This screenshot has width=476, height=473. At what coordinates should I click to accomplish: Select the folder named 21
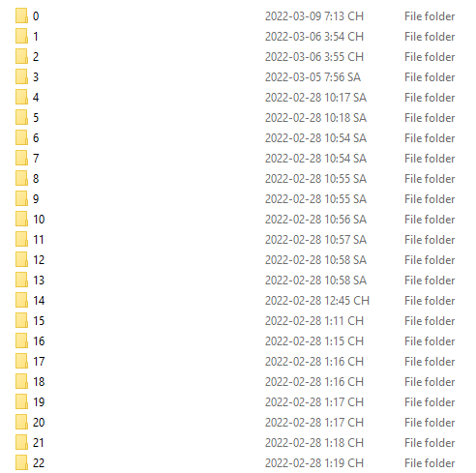39,443
